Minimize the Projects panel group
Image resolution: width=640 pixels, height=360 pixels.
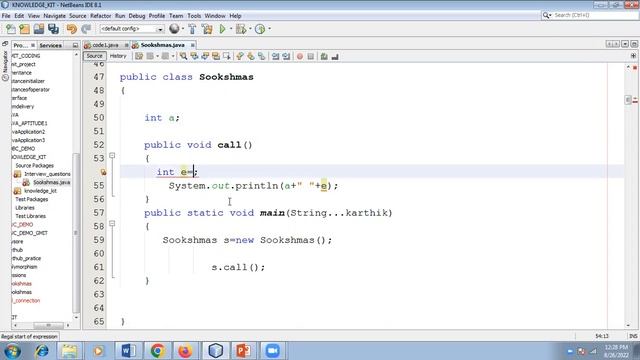75,45
